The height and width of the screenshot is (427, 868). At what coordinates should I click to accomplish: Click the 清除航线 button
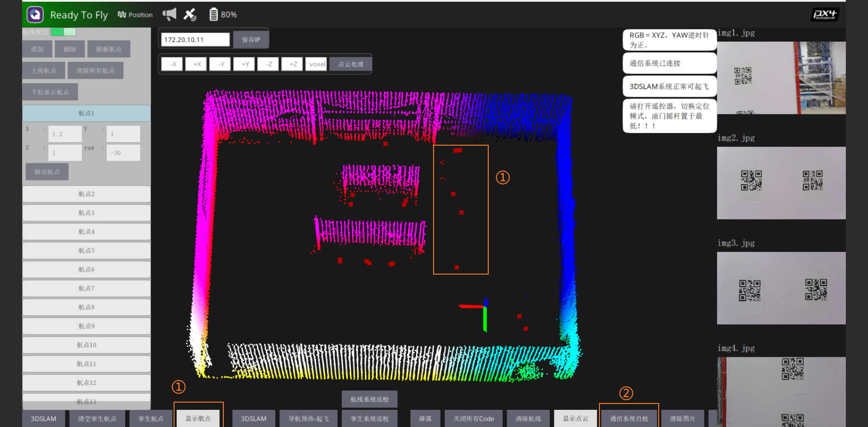tap(528, 418)
